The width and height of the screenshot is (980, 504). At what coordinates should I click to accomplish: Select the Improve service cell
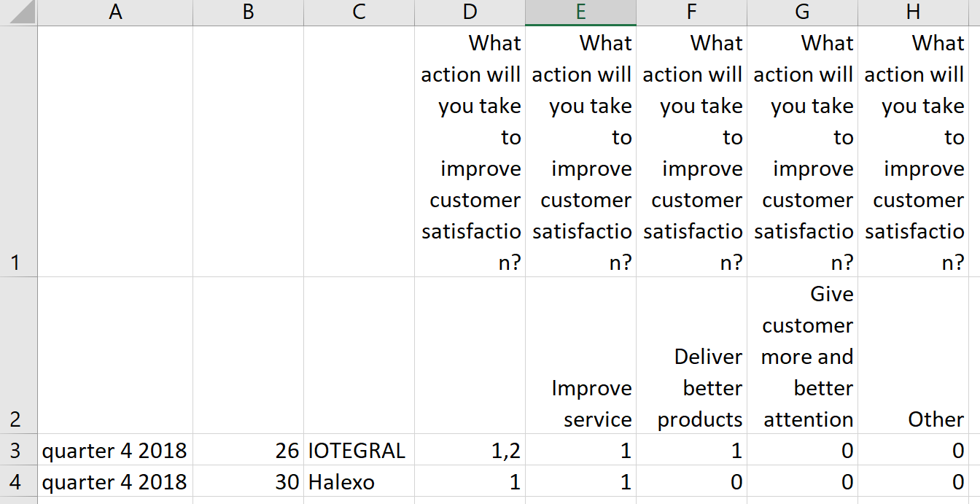581,355
